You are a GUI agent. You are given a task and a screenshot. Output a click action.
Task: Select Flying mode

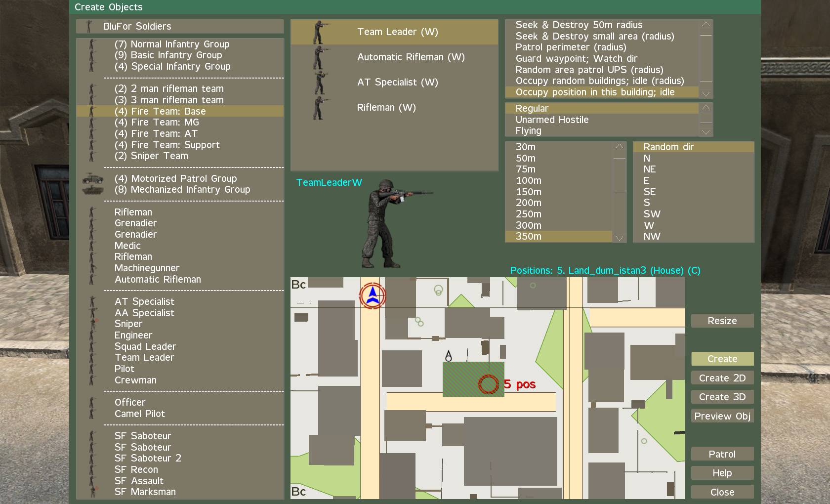click(x=602, y=130)
